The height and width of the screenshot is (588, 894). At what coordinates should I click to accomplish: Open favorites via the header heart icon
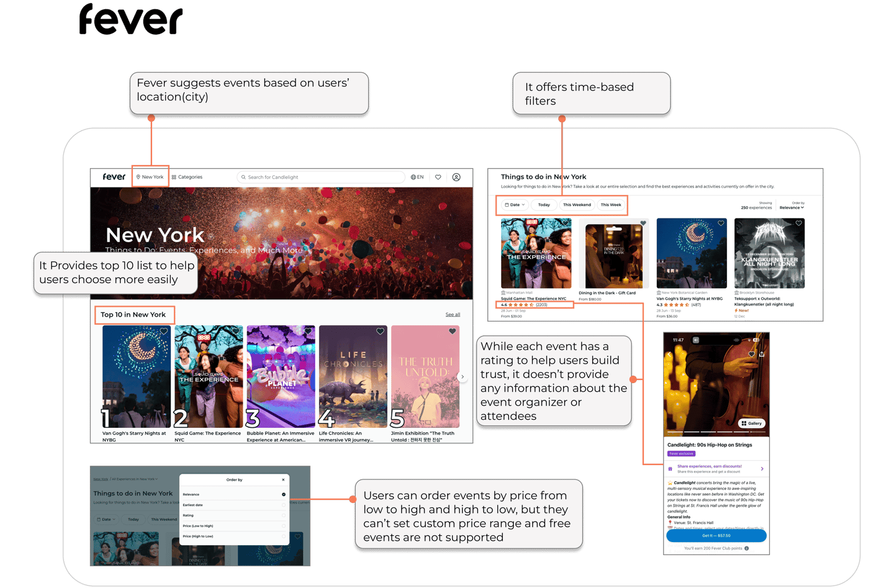pos(438,177)
